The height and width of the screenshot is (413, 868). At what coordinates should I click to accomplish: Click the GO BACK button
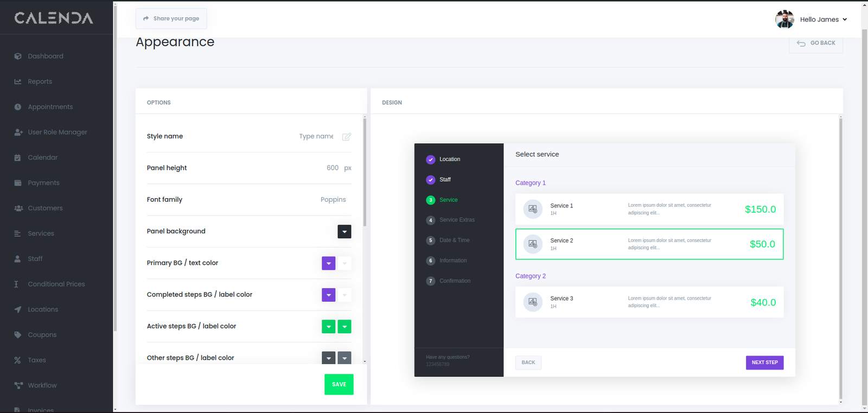pyautogui.click(x=816, y=43)
